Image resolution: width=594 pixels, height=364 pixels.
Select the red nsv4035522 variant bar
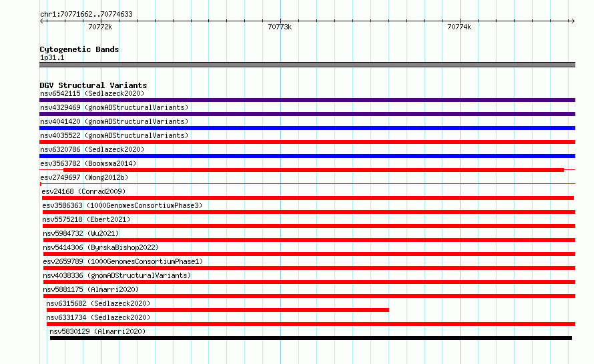(307, 142)
